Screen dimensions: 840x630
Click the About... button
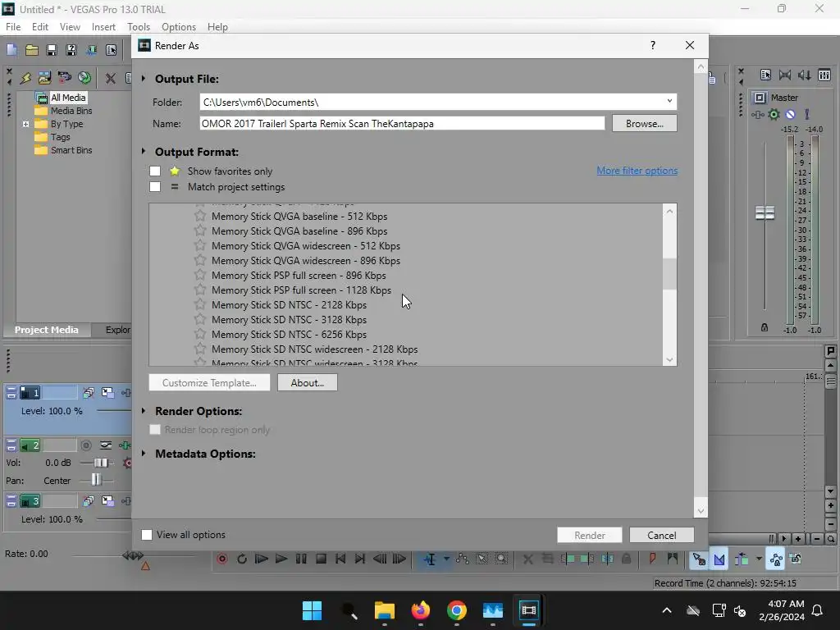coord(307,382)
